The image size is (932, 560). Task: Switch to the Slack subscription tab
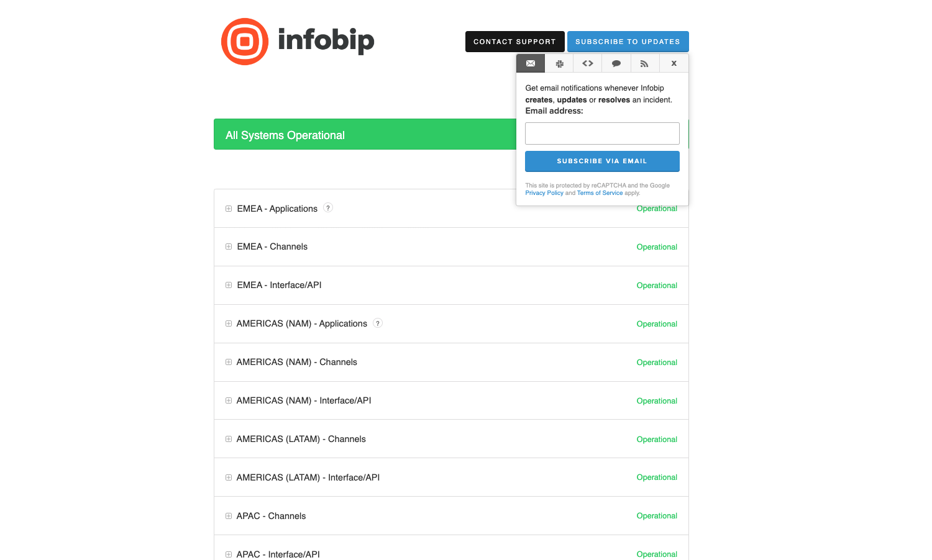(x=559, y=63)
